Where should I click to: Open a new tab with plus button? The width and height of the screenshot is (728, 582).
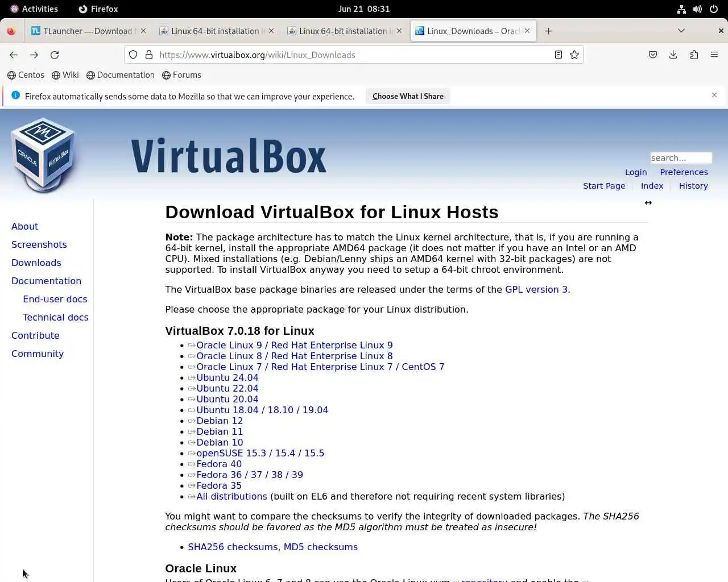pyautogui.click(x=548, y=31)
